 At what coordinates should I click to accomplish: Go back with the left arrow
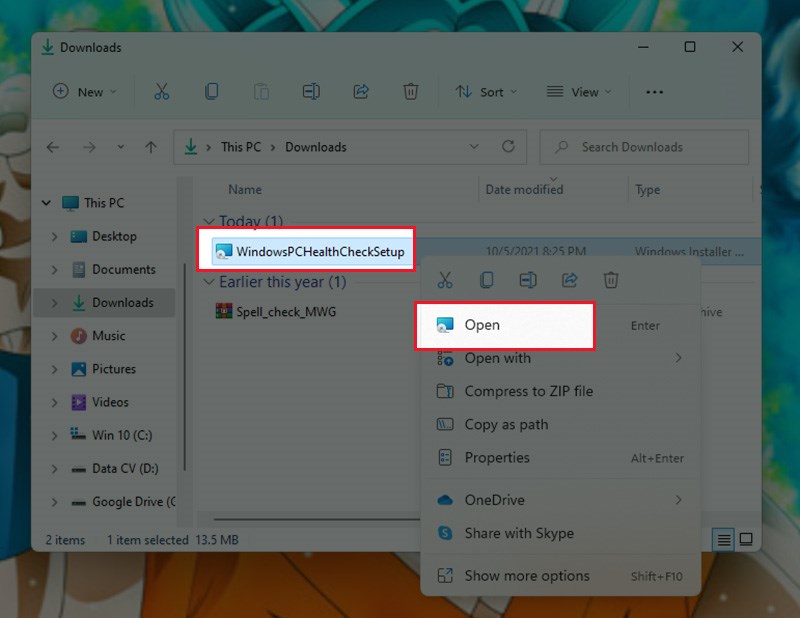point(53,147)
